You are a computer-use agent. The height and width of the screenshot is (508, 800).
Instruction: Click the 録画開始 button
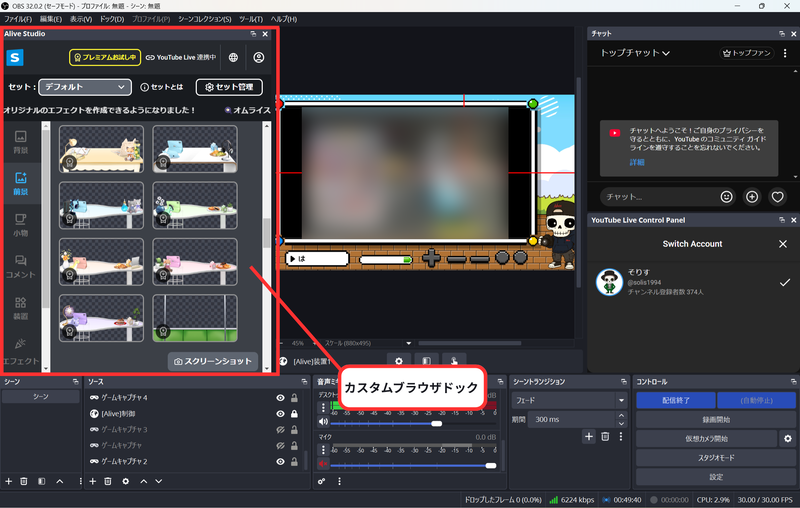tap(716, 420)
